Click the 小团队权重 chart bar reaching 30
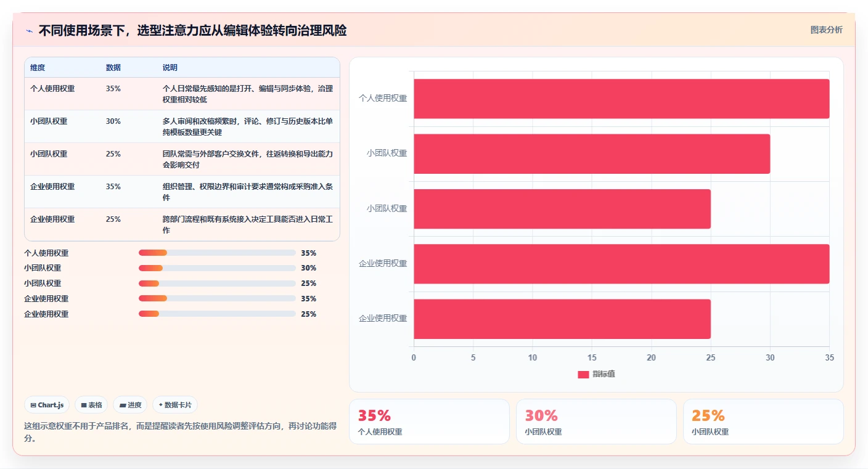Viewport: 868px width, 469px height. click(x=592, y=153)
